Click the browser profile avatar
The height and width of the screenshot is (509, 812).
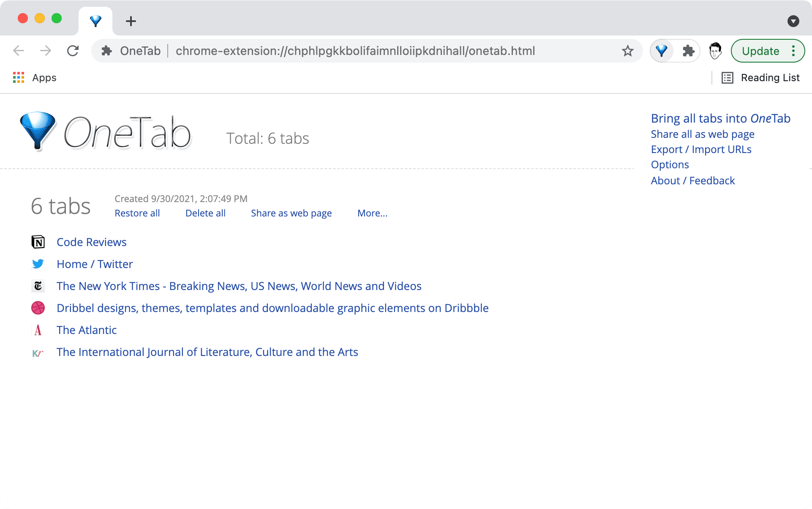click(715, 51)
